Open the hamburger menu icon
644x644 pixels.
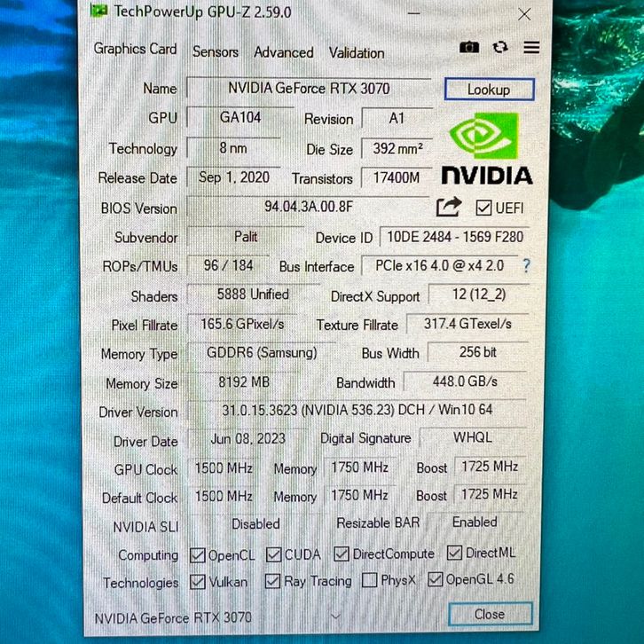pos(531,48)
